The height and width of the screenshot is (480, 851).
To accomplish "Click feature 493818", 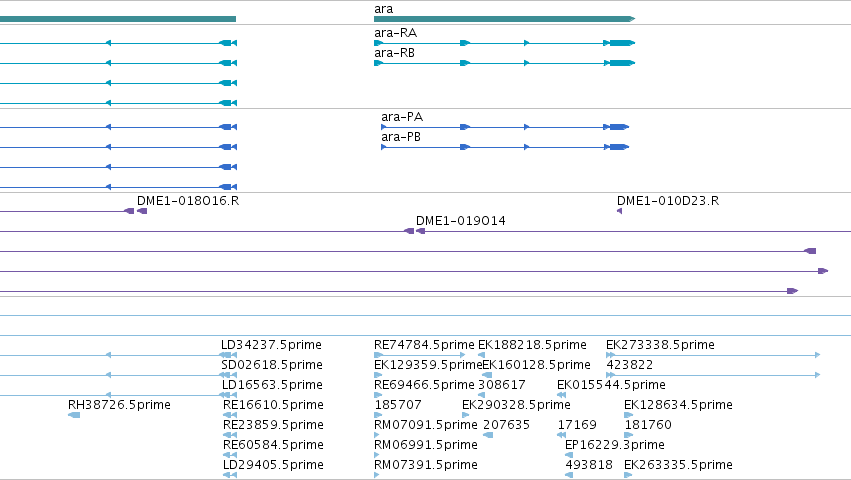I will pos(589,465).
